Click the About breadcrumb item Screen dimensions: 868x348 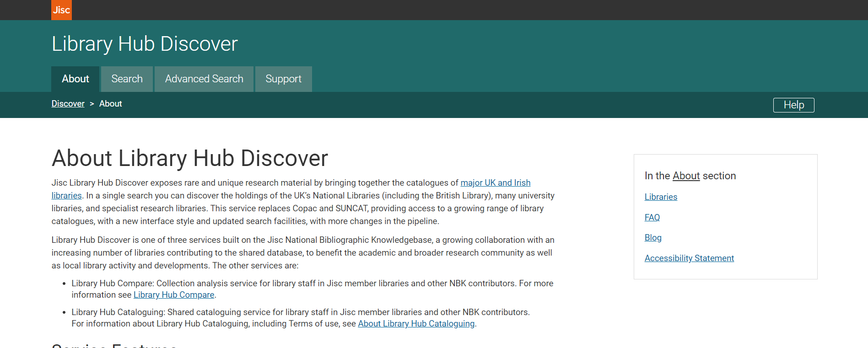(x=111, y=104)
